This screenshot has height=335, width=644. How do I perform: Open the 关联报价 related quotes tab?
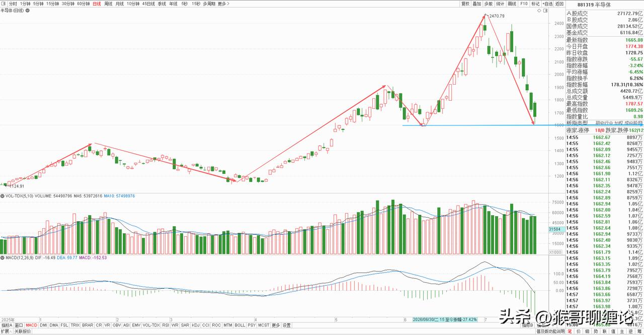coord(23,331)
